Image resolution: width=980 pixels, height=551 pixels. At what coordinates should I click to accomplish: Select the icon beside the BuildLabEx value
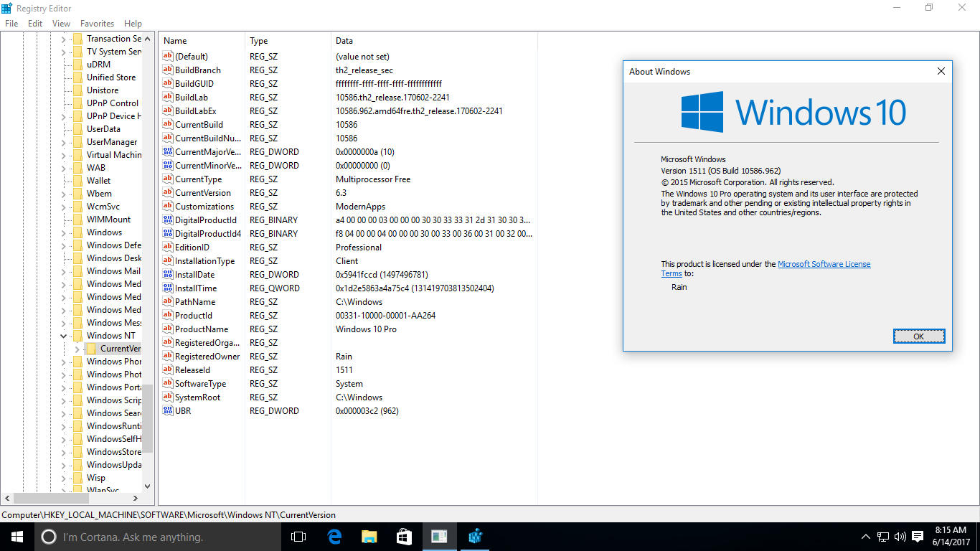pos(169,111)
